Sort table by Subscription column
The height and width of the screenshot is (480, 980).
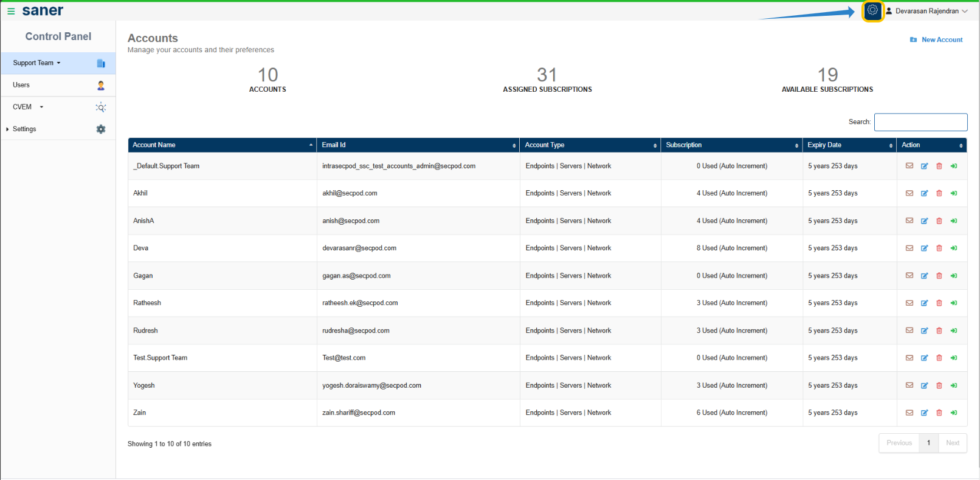click(732, 145)
